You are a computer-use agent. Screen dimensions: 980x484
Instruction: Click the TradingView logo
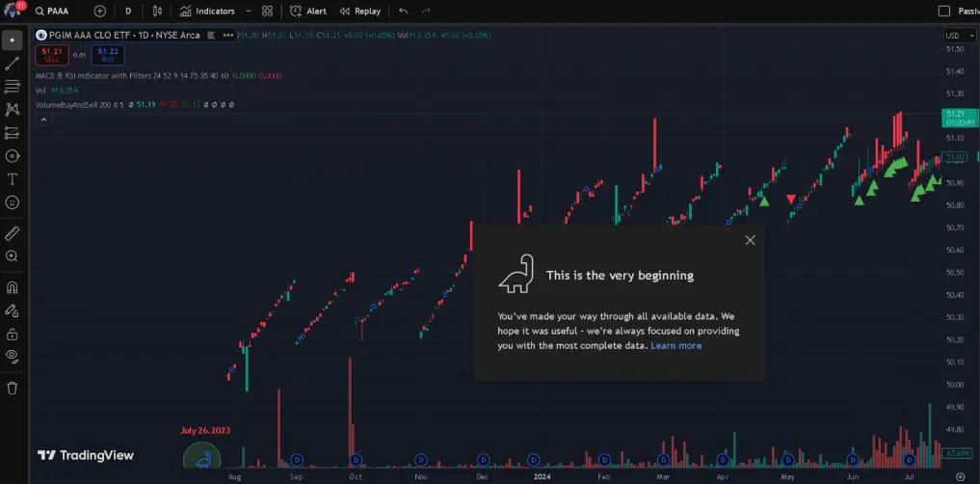pos(85,455)
